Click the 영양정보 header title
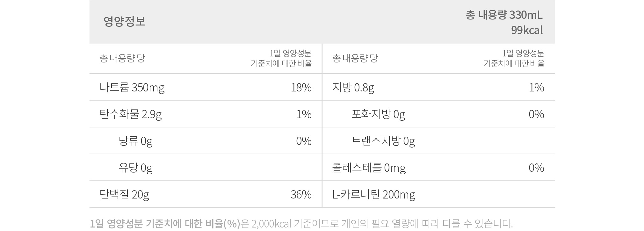 124,21
